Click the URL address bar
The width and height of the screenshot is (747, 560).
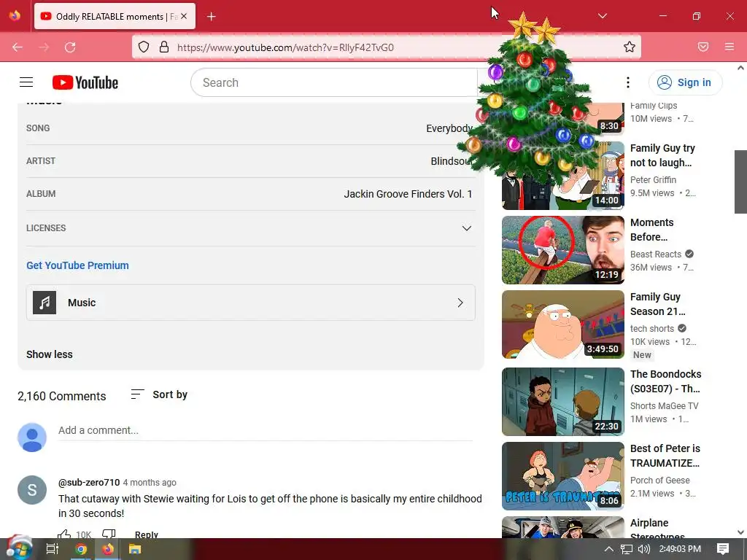pos(387,47)
